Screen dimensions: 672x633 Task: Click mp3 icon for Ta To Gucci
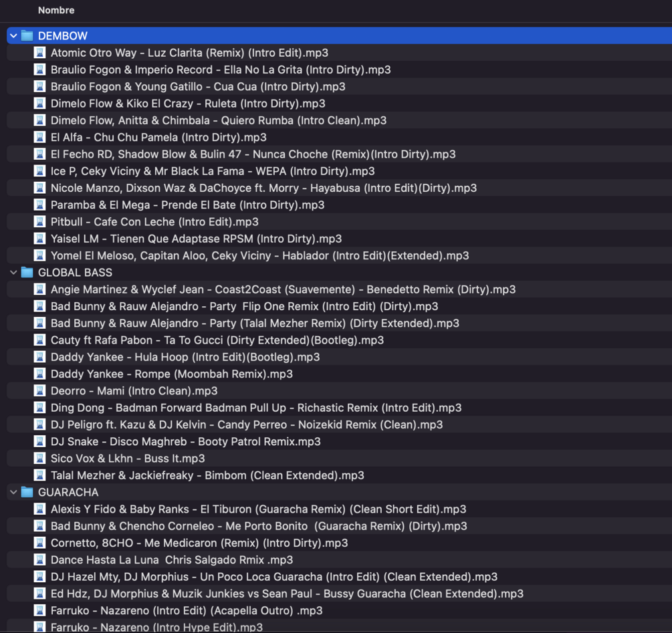(x=40, y=340)
